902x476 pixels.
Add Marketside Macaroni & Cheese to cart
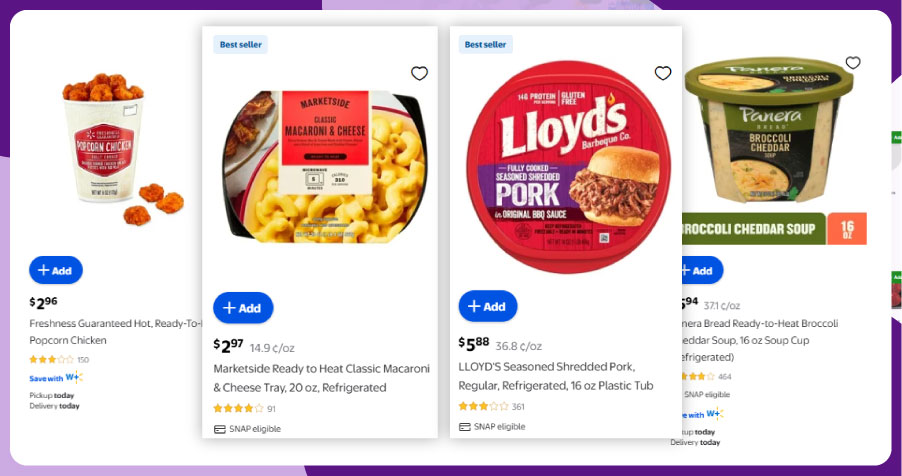pyautogui.click(x=243, y=308)
